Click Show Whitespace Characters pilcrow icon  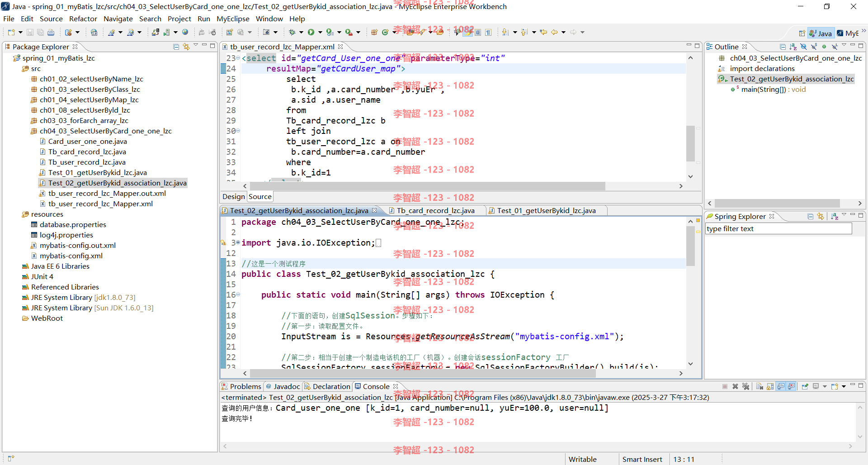(x=488, y=32)
